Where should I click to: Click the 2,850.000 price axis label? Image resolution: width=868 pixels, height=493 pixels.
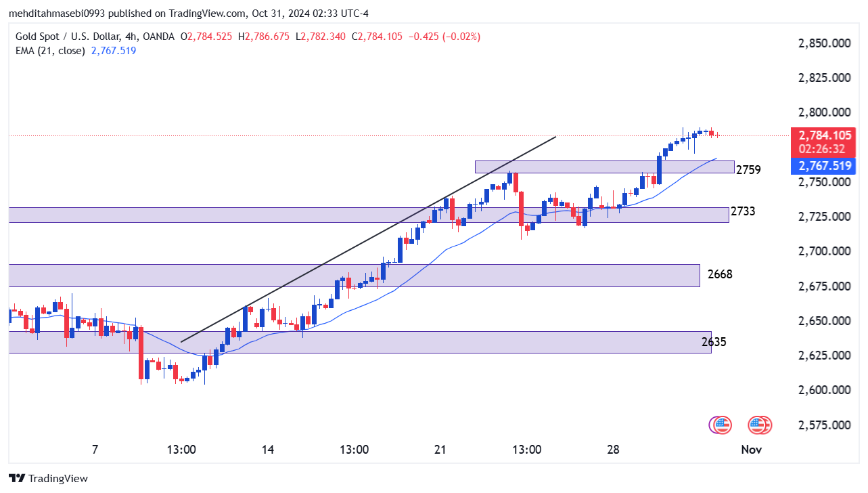pos(824,43)
